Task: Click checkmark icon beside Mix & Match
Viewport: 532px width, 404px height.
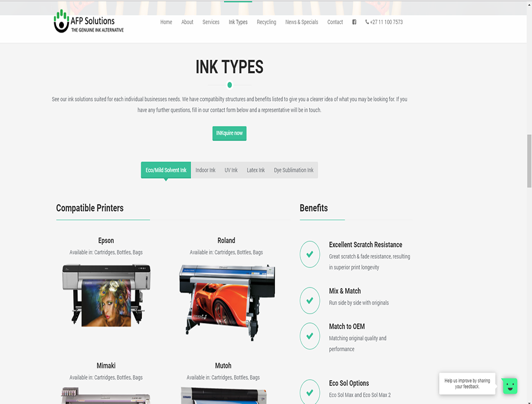Action: click(x=310, y=300)
